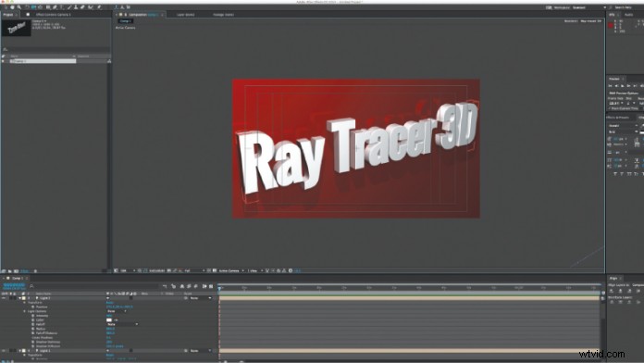Click the first timeline header switch icon
644x363 pixels.
pyautogui.click(x=165, y=286)
